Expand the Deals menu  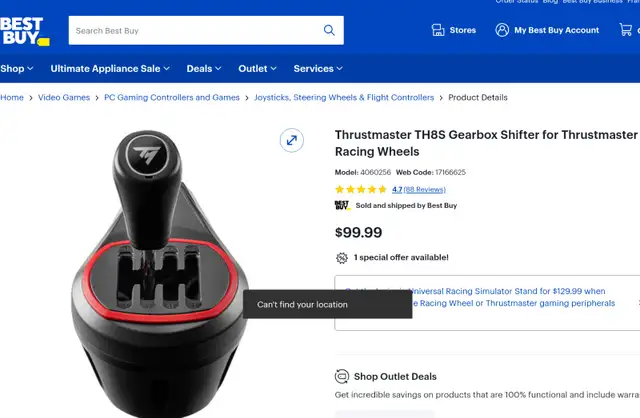click(204, 69)
